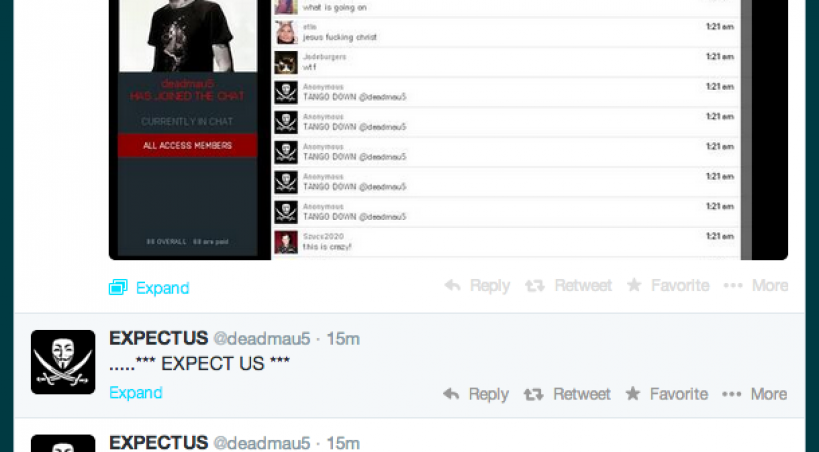Viewport: 819px width, 452px height.
Task: Open the EXPECTUS name on the bottom partial tweet
Action: [x=159, y=443]
